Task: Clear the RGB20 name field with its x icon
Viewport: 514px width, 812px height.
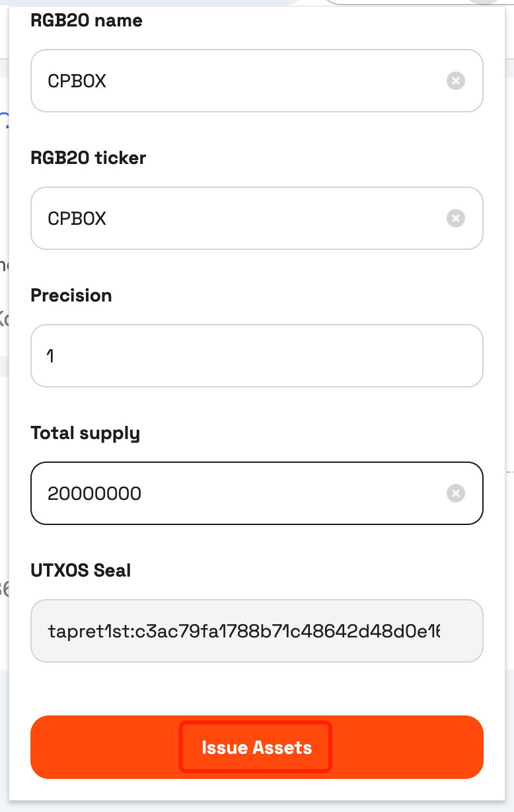Action: tap(455, 81)
